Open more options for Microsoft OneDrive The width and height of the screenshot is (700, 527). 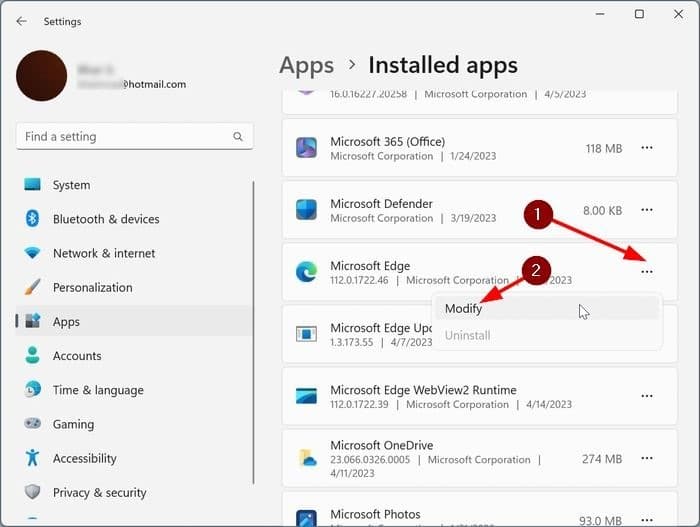click(647, 458)
